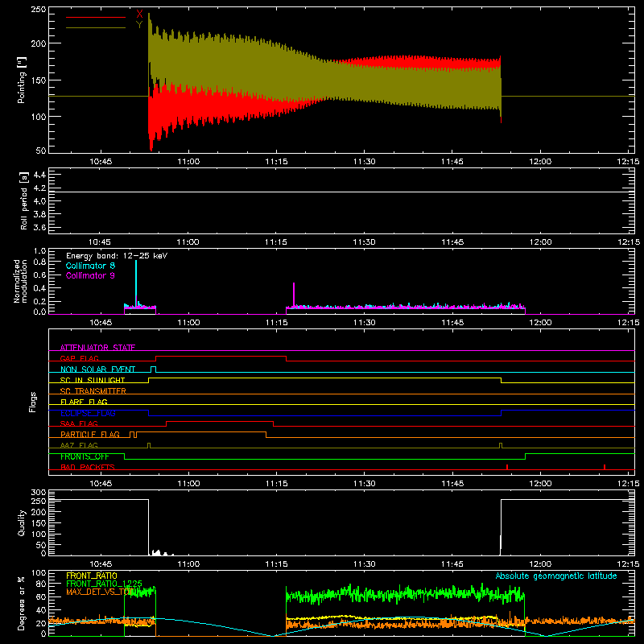
Task: Select 'Energy band: 12-25 keV' text
Action: [117, 256]
